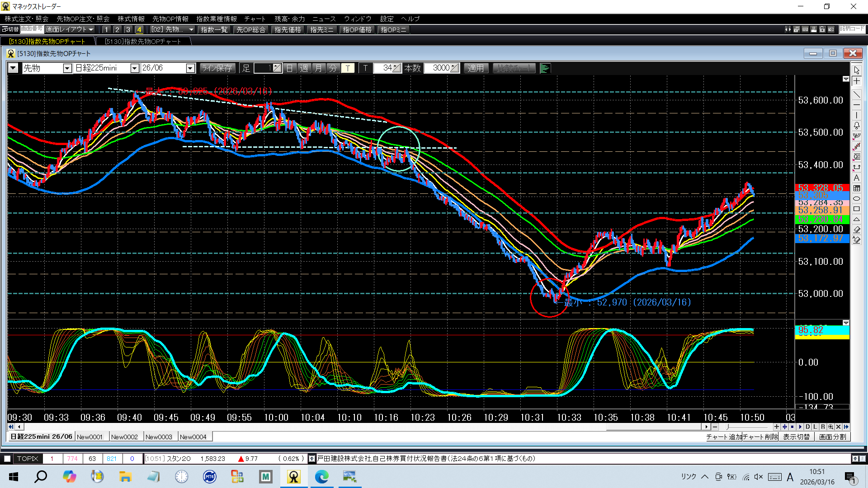868x488 pixels.
Task: Select the text annotation A tool
Action: tap(857, 178)
